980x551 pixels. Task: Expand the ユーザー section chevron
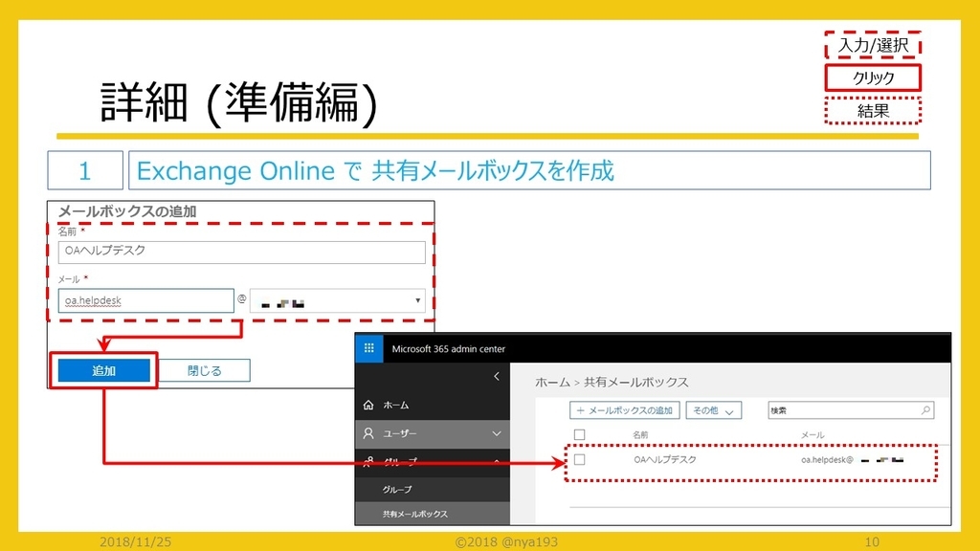coord(496,433)
